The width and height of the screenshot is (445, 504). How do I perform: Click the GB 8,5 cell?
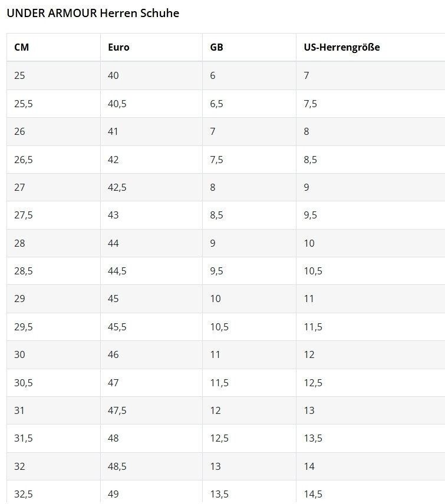tap(216, 215)
